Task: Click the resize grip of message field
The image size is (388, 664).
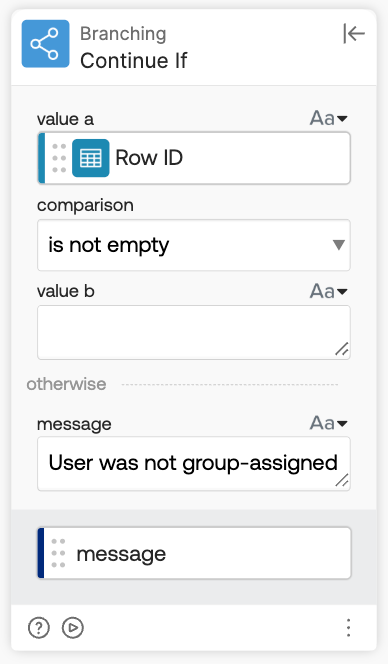Action: [x=342, y=480]
